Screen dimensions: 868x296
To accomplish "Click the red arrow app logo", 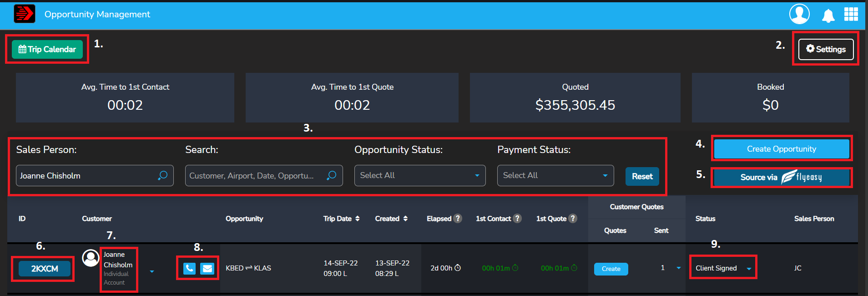I will tap(24, 14).
